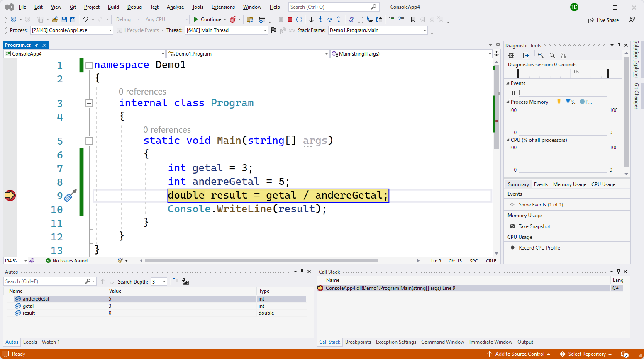Click the Diagnostic Tools output arrow icon
The height and width of the screenshot is (359, 644).
[526, 56]
